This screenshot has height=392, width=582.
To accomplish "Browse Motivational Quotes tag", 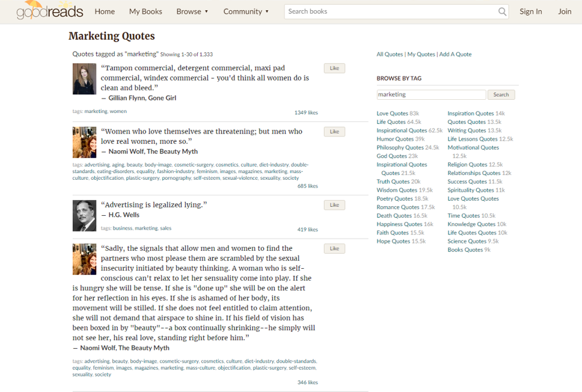I will pyautogui.click(x=473, y=148).
